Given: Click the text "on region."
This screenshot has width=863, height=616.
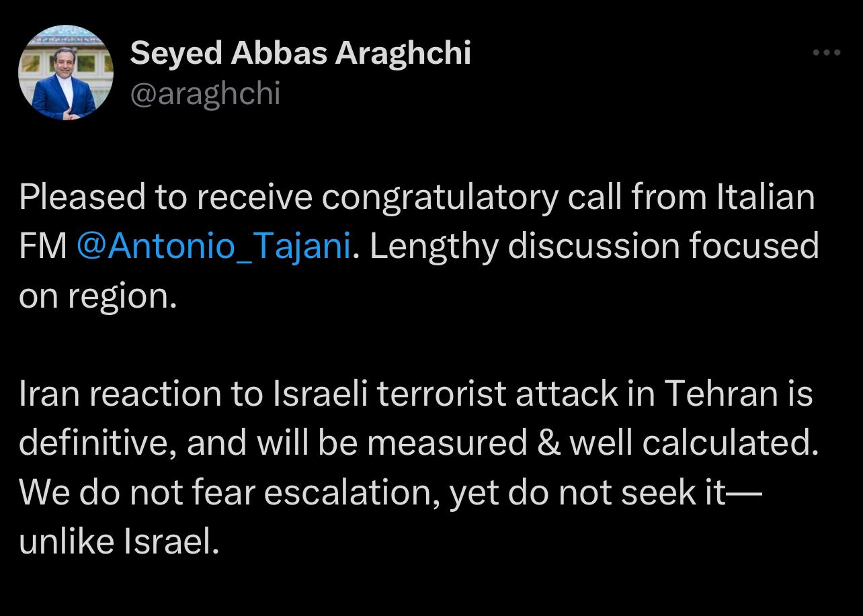Looking at the screenshot, I should pos(97,296).
